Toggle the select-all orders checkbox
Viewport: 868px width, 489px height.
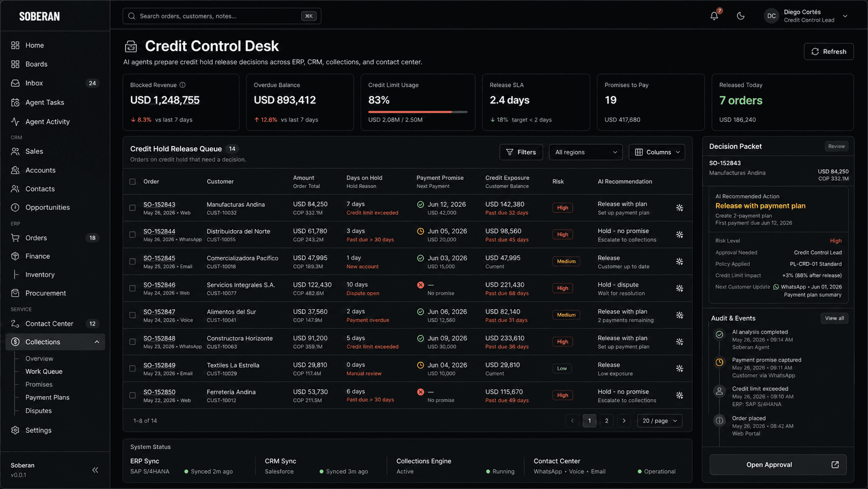pos(132,181)
